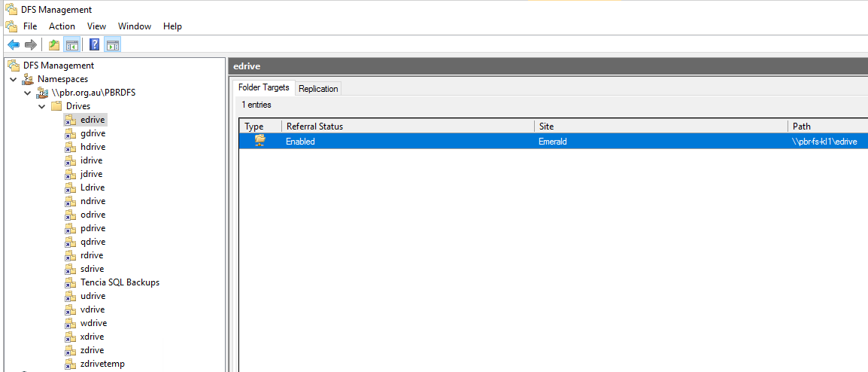Click the Forward arrow toolbar icon
The image size is (868, 372).
coord(31,45)
